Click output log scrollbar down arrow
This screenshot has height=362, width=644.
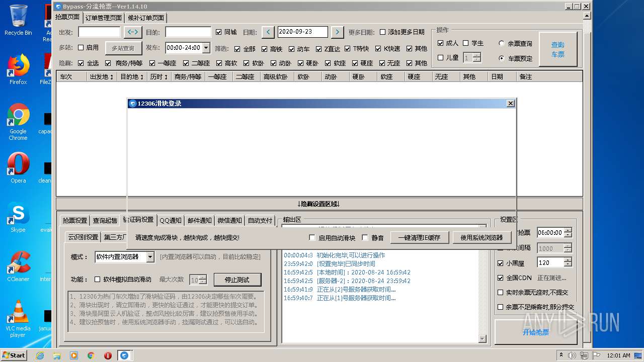[483, 339]
